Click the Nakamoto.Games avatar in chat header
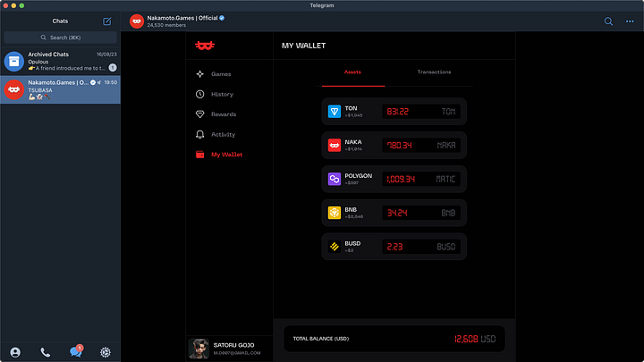This screenshot has height=362, width=644. [x=137, y=21]
